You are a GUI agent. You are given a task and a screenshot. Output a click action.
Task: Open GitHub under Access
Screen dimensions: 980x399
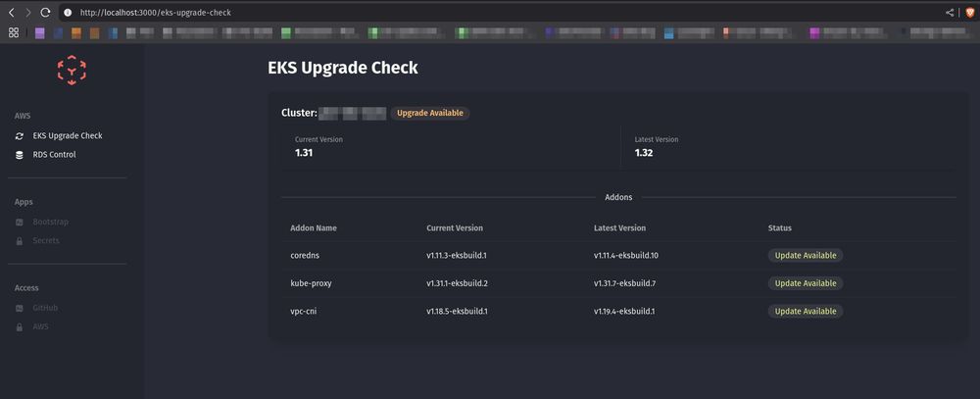coord(46,308)
